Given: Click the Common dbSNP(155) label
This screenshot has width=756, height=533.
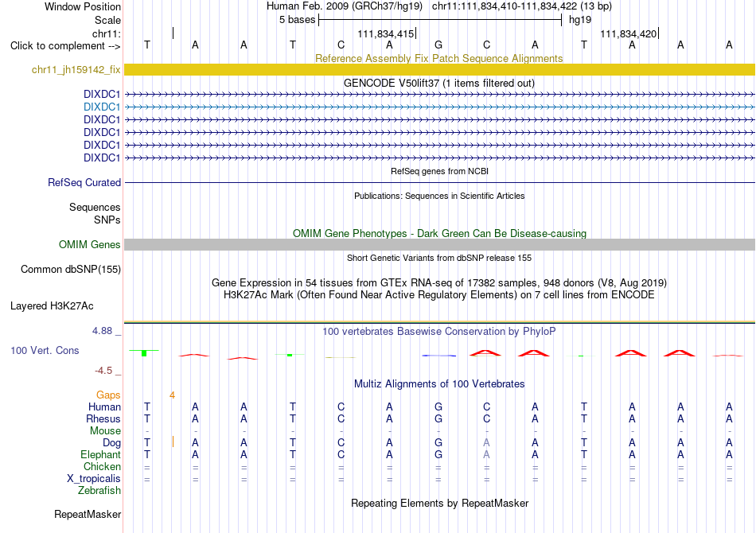Looking at the screenshot, I should click(x=70, y=270).
